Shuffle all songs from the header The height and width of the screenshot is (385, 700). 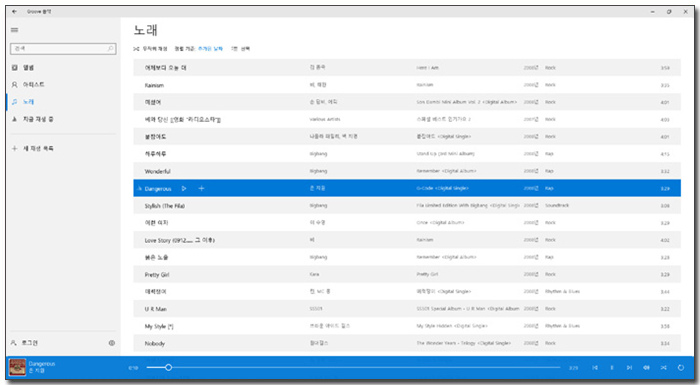click(x=150, y=49)
